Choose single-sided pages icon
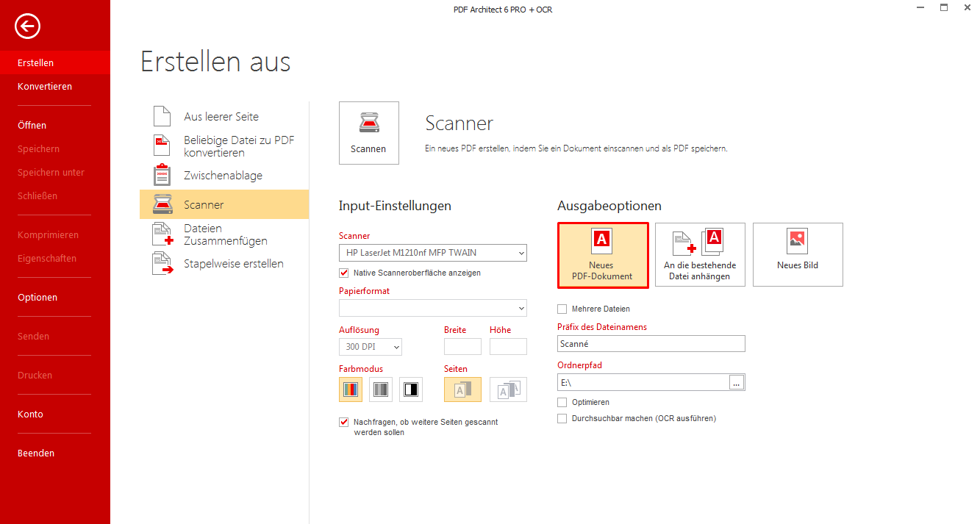This screenshot has height=524, width=980. (x=462, y=390)
